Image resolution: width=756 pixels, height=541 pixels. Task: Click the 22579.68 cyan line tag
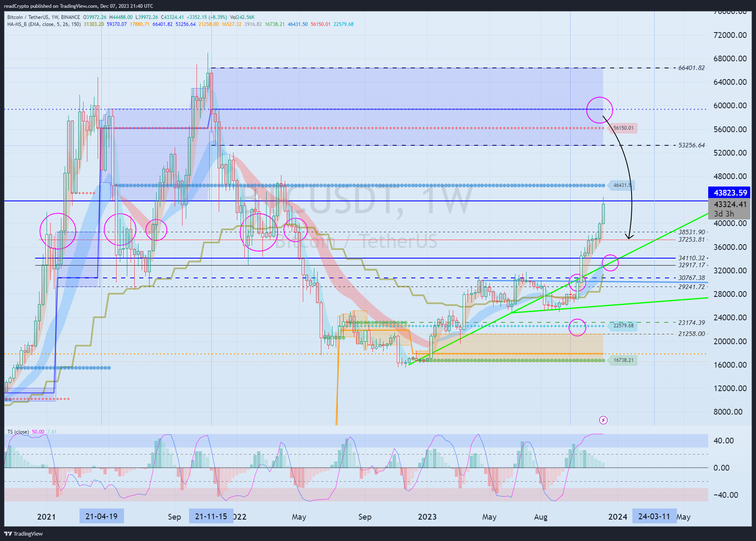pos(623,326)
